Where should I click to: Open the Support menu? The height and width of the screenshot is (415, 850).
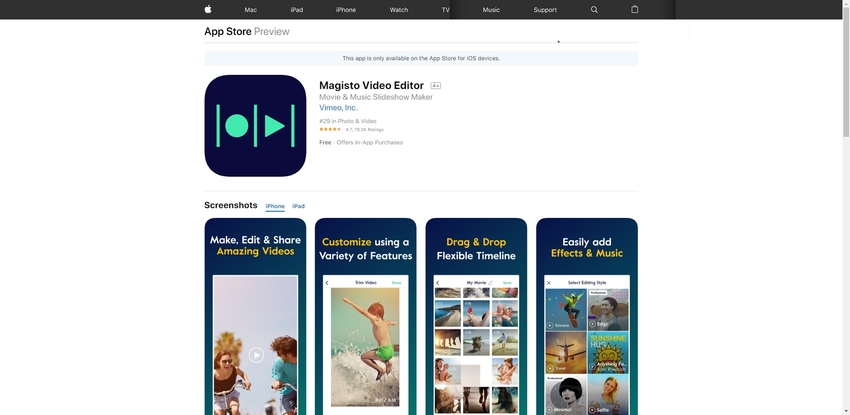point(545,10)
